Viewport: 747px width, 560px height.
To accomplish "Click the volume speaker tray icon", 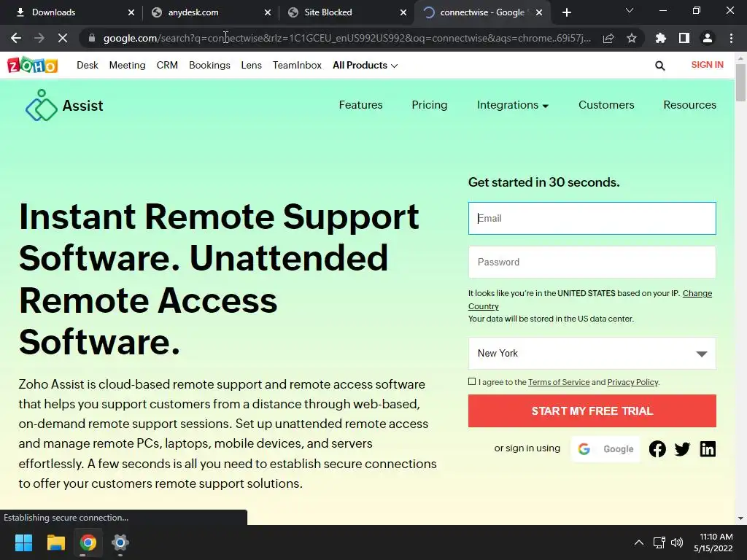I will pos(676,542).
